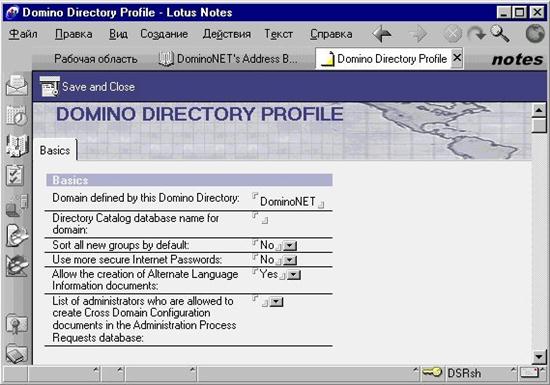Open the Databases book bookmark icon
The width and height of the screenshot is (550, 385).
tap(16, 353)
